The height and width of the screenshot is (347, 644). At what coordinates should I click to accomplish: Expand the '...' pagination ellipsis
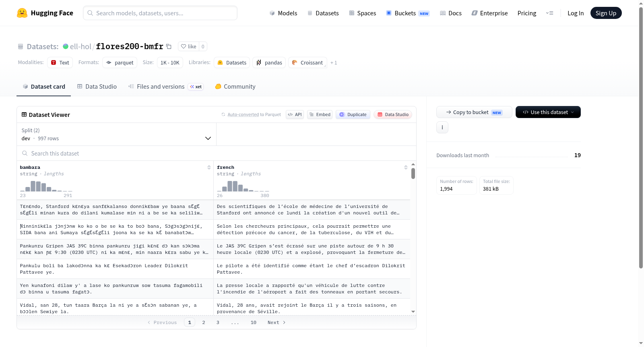(235, 322)
